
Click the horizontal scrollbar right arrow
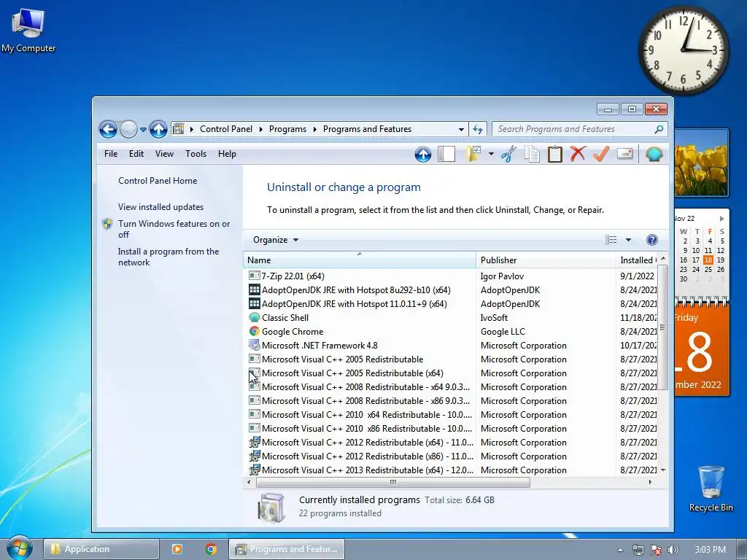click(650, 483)
